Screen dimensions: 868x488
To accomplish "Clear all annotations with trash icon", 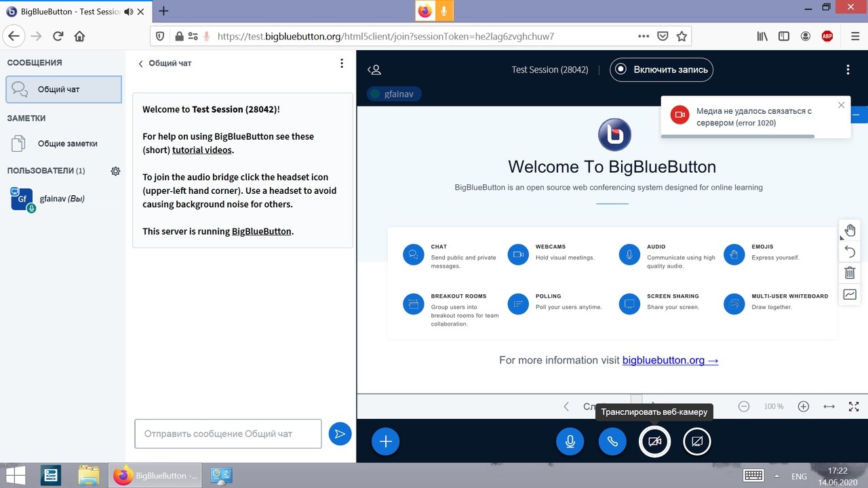I will tap(850, 273).
